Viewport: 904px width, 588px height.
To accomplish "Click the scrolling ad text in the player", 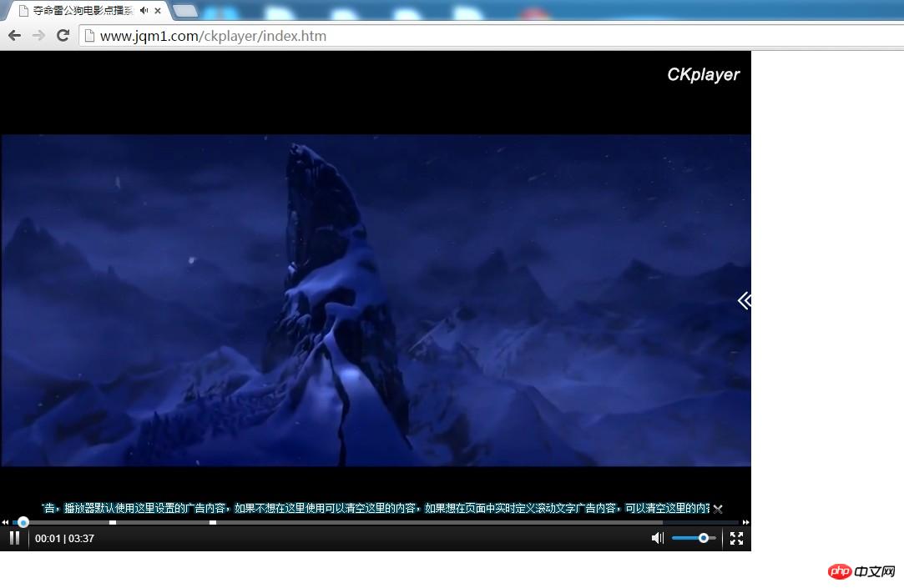I will 376,508.
